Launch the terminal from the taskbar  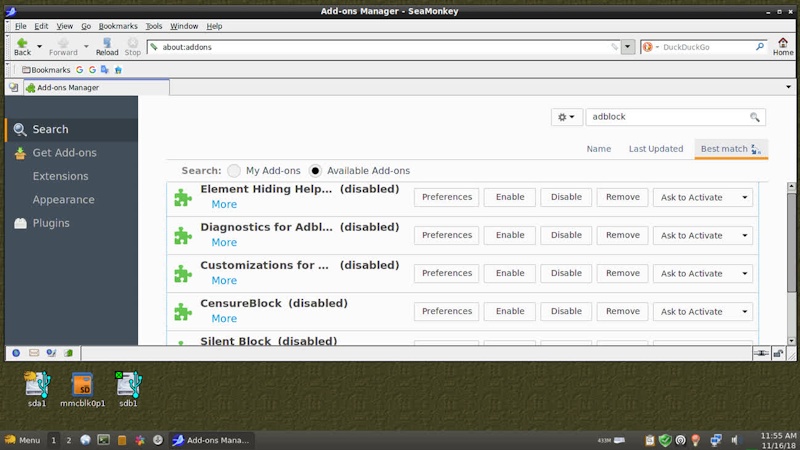point(104,440)
